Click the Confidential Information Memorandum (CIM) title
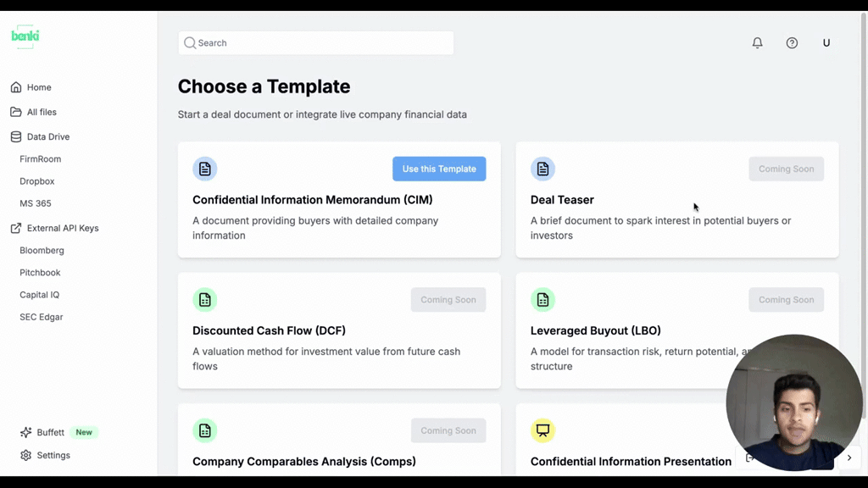 click(313, 200)
